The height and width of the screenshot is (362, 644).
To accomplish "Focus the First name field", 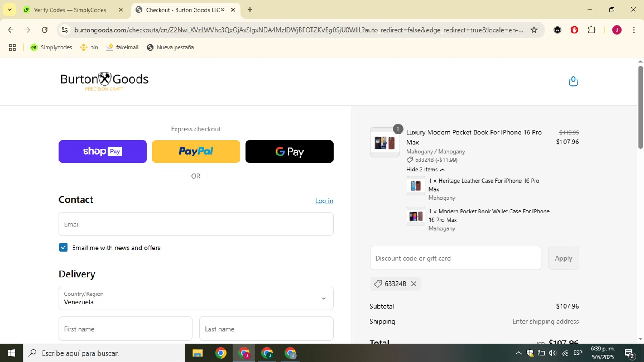I will tap(125, 329).
